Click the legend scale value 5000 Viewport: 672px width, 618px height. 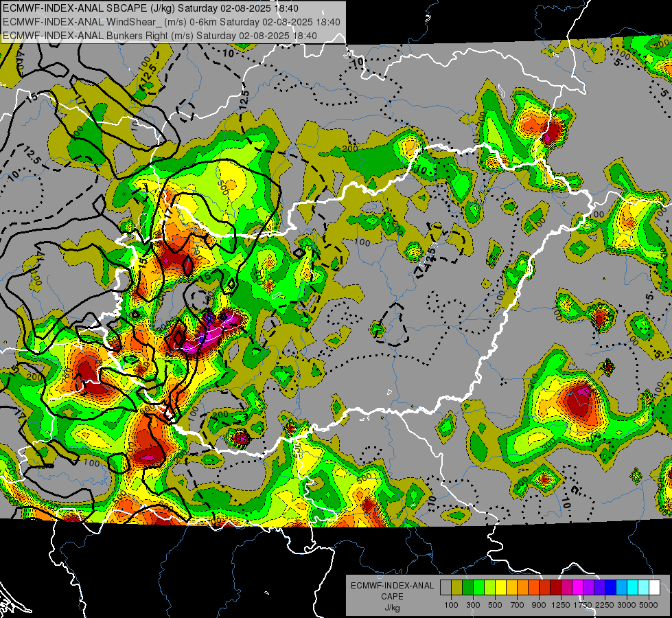[x=649, y=605]
